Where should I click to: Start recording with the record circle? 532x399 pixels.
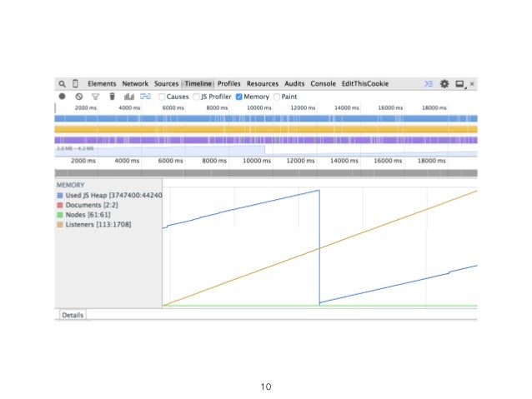[62, 97]
